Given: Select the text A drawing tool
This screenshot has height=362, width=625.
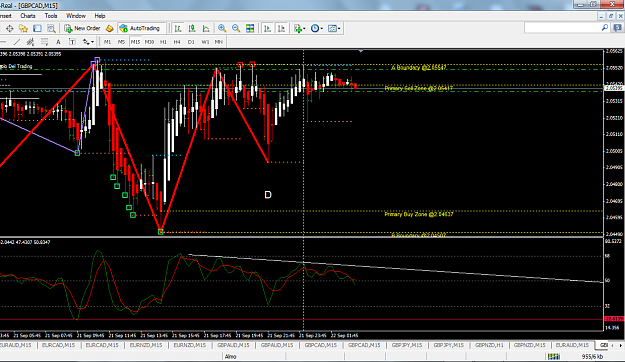Looking at the screenshot, I should 58,42.
